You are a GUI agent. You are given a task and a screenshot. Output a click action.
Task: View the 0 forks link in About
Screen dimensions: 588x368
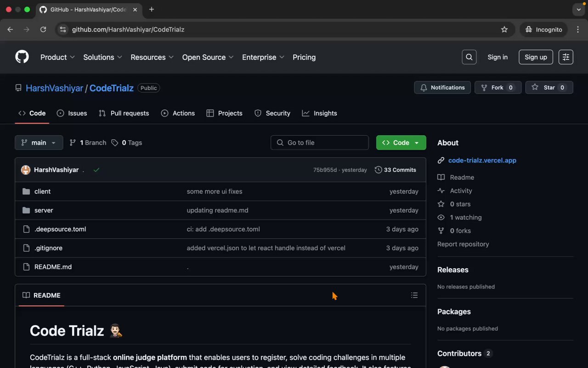pos(454,230)
